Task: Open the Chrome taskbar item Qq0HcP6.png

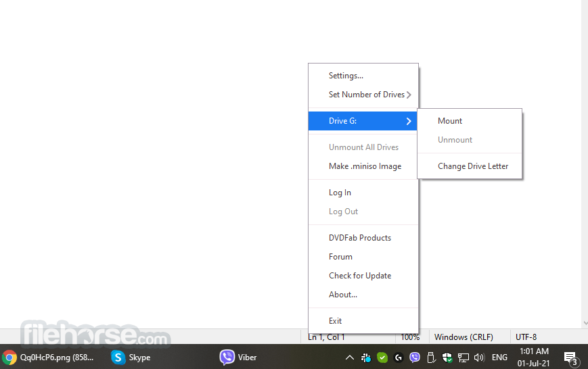Action: (x=48, y=358)
